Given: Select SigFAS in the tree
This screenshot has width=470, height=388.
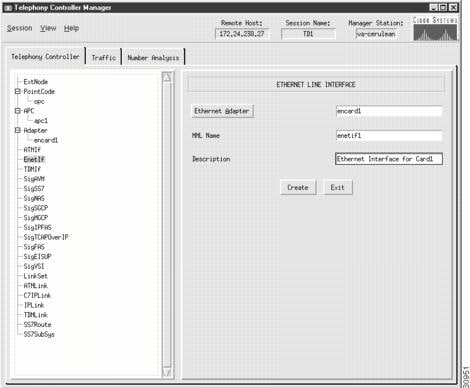Looking at the screenshot, I should 34,247.
